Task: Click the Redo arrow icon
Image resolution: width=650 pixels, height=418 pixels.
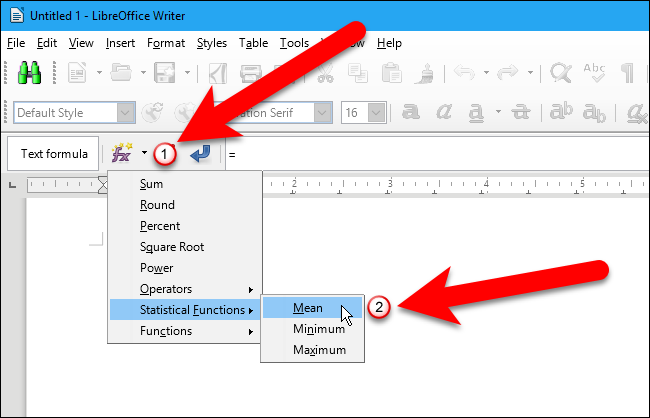Action: tap(508, 72)
